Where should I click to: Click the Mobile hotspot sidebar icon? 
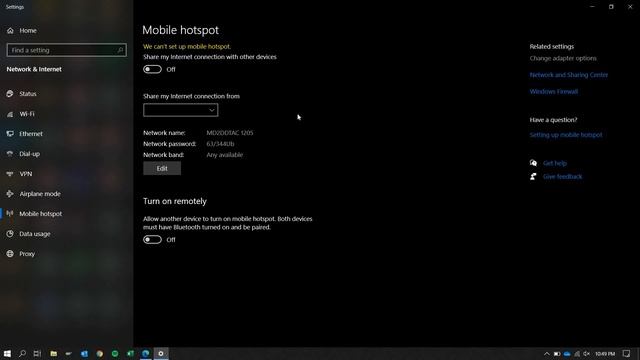[10, 213]
